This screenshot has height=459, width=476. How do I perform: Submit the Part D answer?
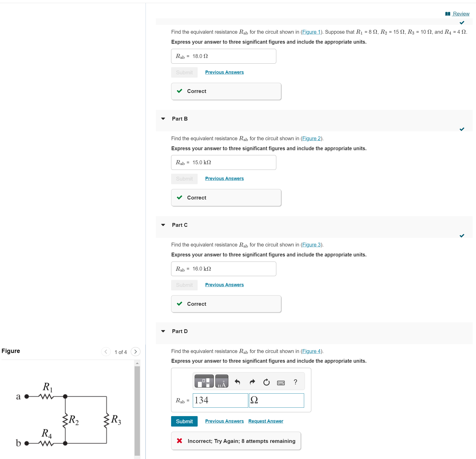pos(184,421)
